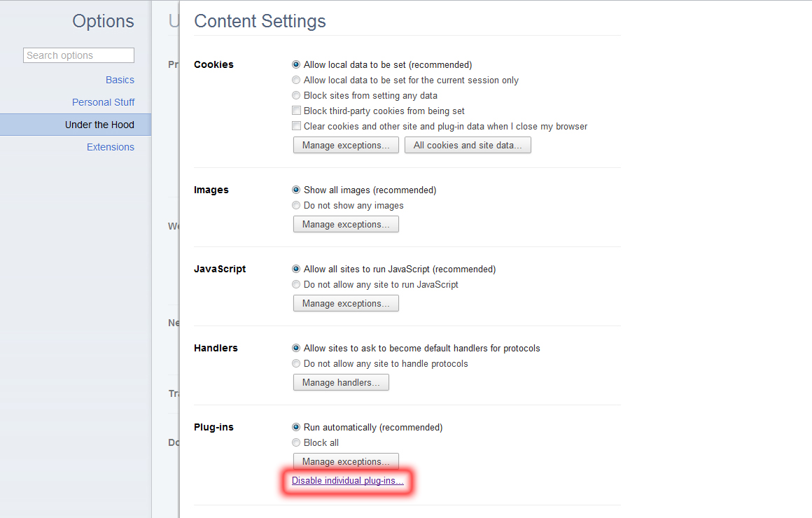Select "Do not allow any site to handle protocols"

click(x=296, y=363)
